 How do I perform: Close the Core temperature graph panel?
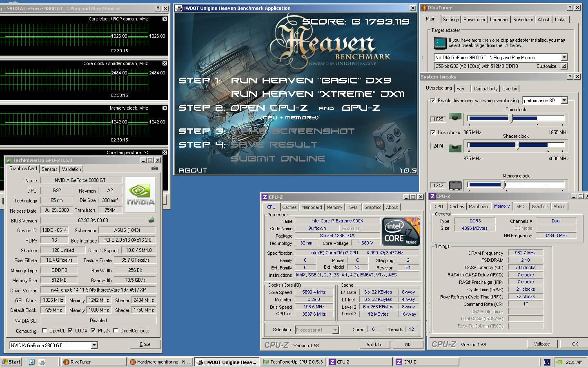coord(165,153)
